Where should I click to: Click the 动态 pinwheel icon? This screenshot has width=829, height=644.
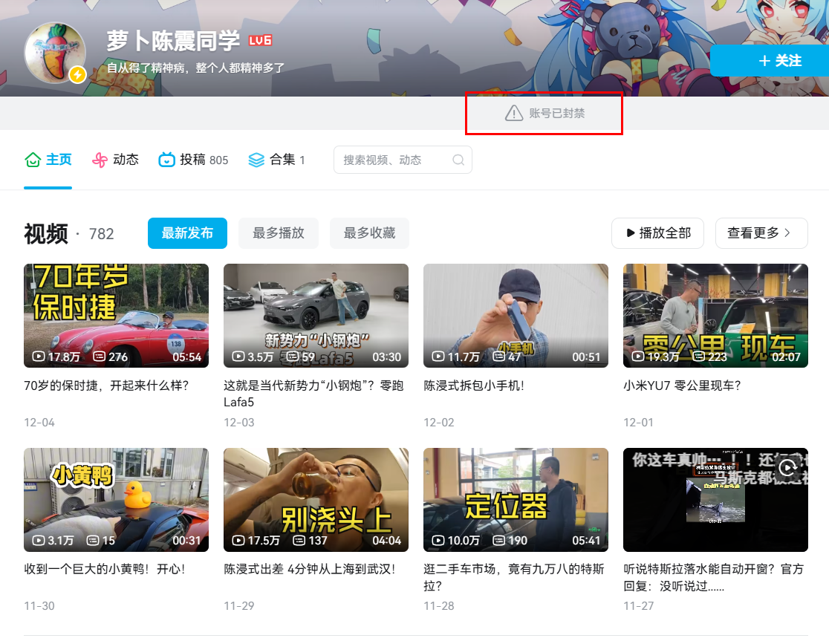coord(100,160)
